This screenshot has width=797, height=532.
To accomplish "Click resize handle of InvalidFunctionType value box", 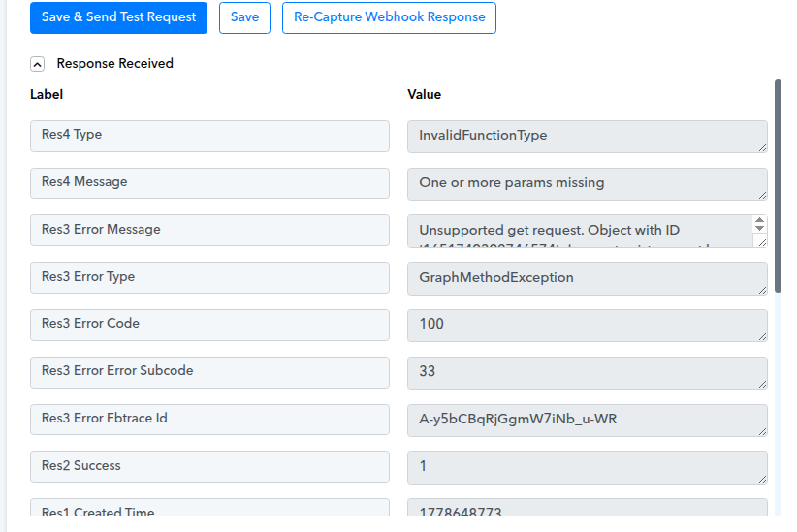I will point(762,147).
